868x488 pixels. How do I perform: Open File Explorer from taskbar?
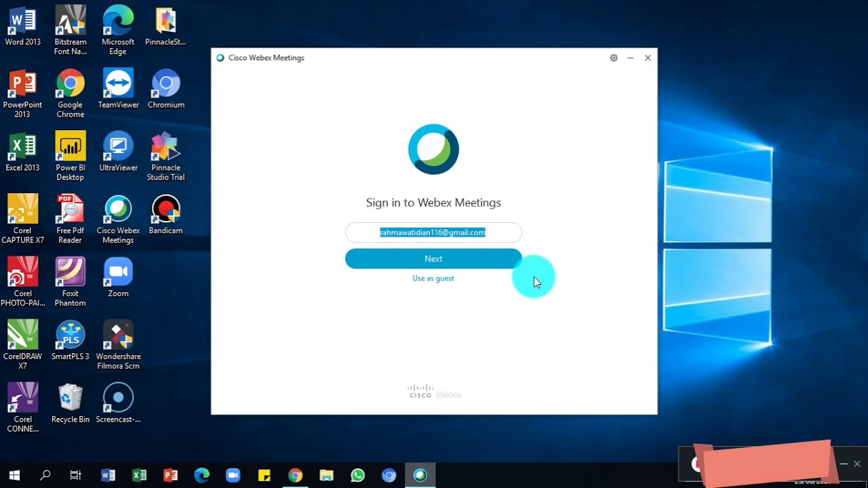(326, 475)
